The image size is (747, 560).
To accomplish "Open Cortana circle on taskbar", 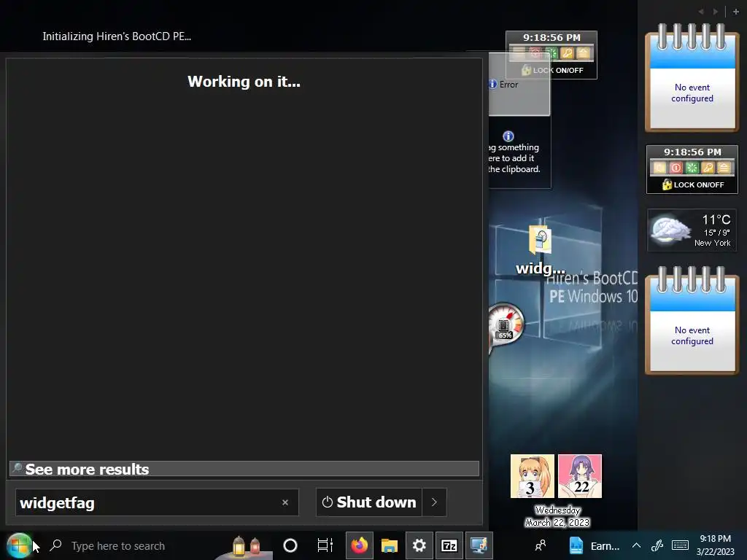I will 290,545.
